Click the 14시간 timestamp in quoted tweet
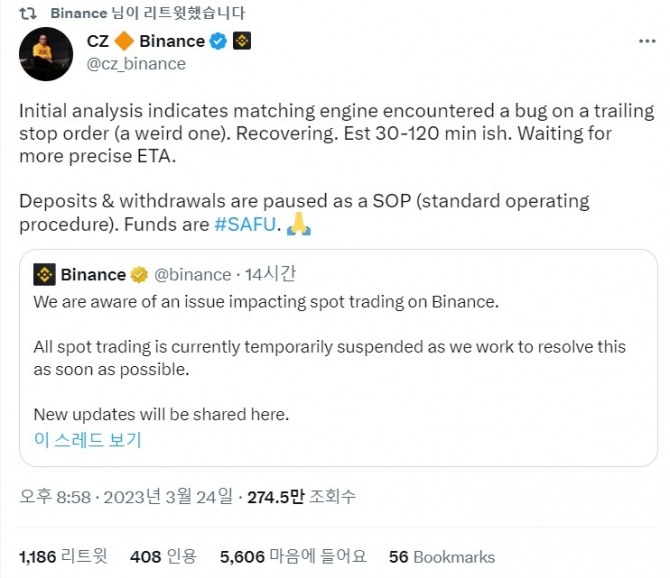The image size is (670, 578). [x=274, y=274]
